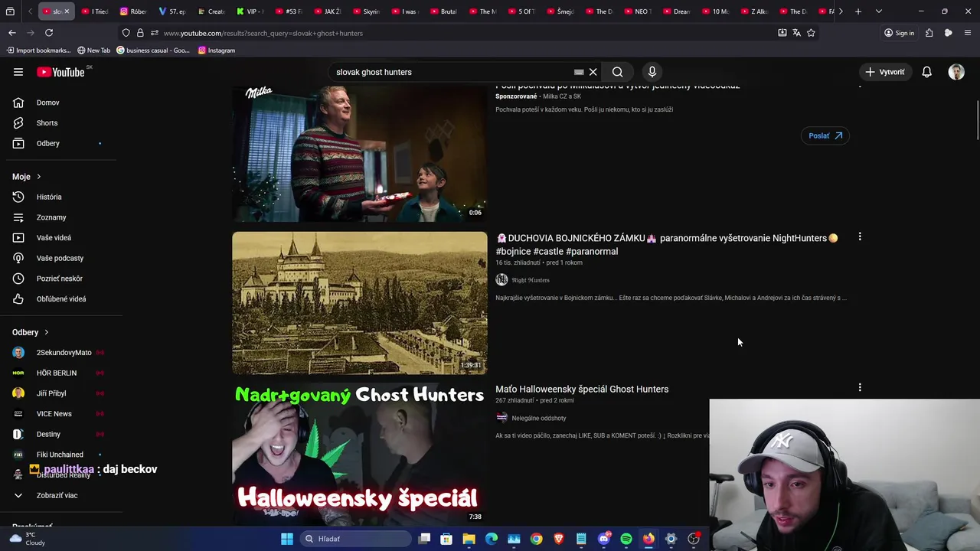The height and width of the screenshot is (551, 980).
Task: Click Sign in in the browser toolbar
Action: pyautogui.click(x=899, y=33)
